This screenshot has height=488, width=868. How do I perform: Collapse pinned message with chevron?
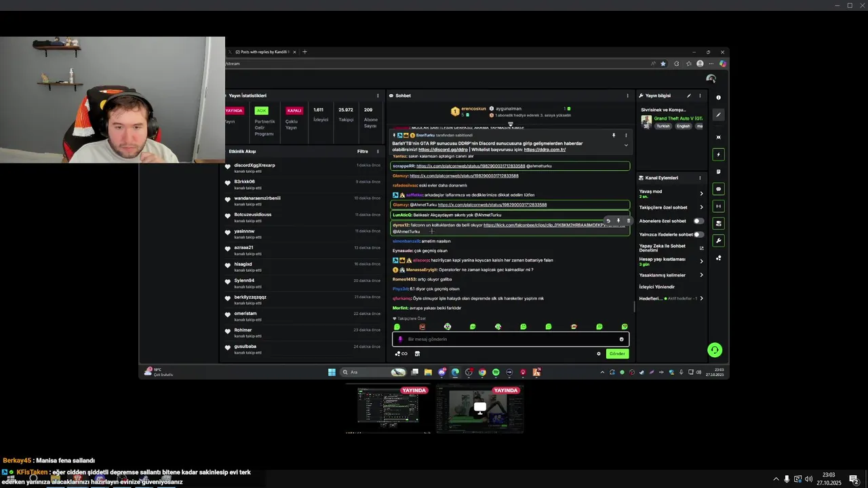(626, 145)
